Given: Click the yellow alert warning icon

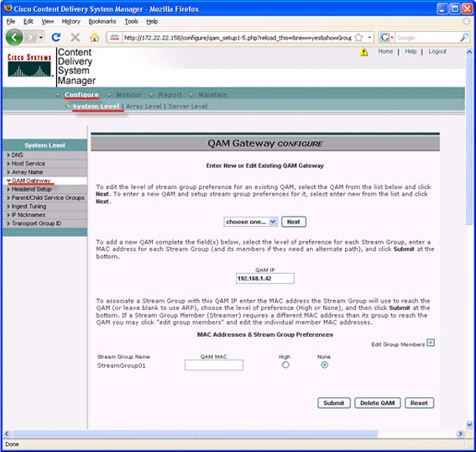Looking at the screenshot, I should click(x=364, y=52).
